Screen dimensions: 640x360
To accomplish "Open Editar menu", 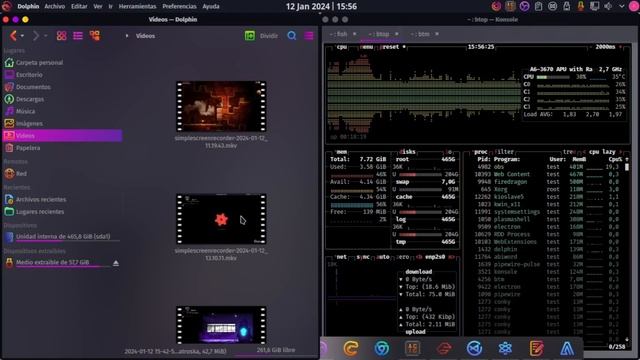I will coord(79,7).
